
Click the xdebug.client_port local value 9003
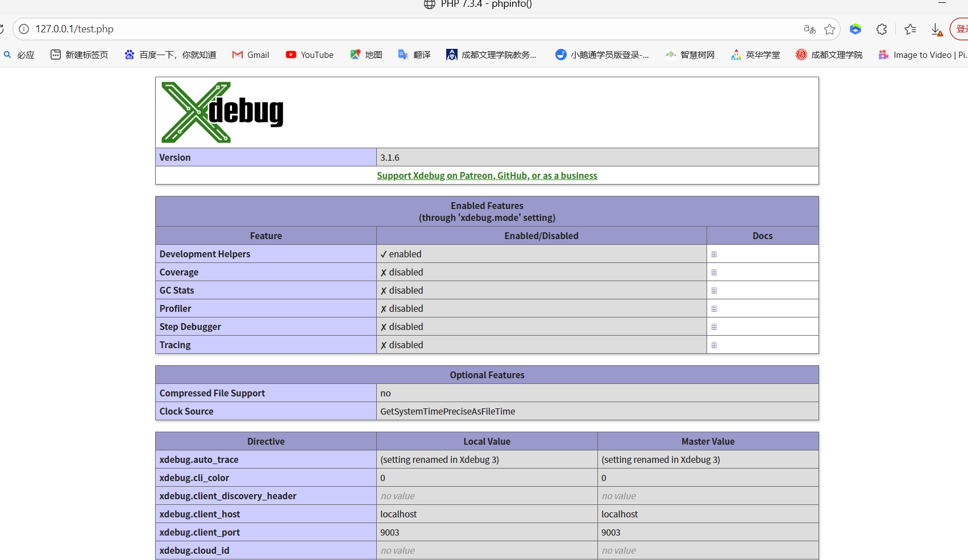click(390, 532)
